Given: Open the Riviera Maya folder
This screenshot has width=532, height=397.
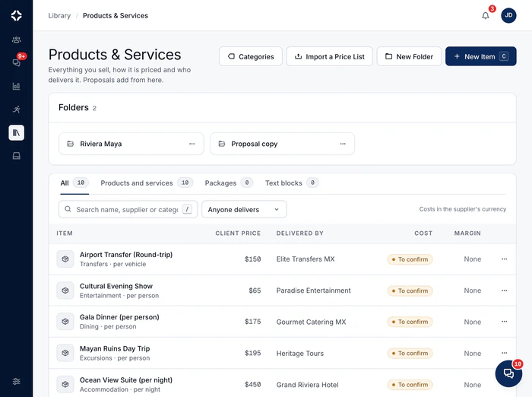Looking at the screenshot, I should click(x=131, y=144).
